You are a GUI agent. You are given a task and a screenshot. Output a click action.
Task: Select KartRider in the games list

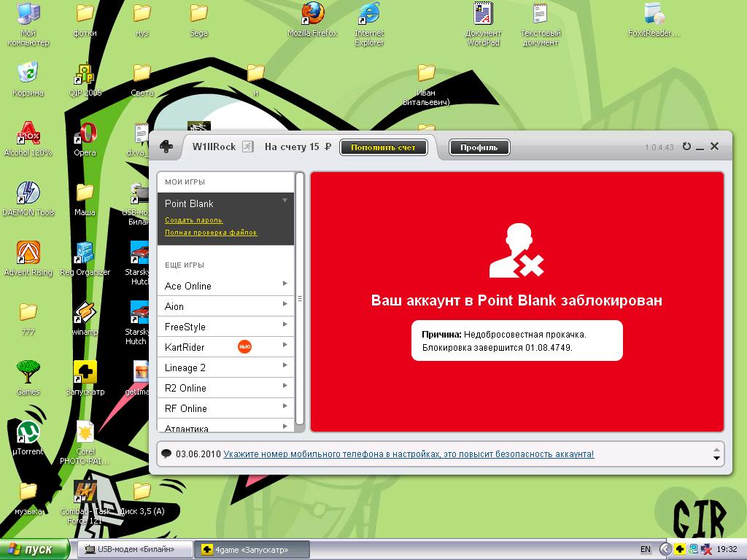point(185,347)
